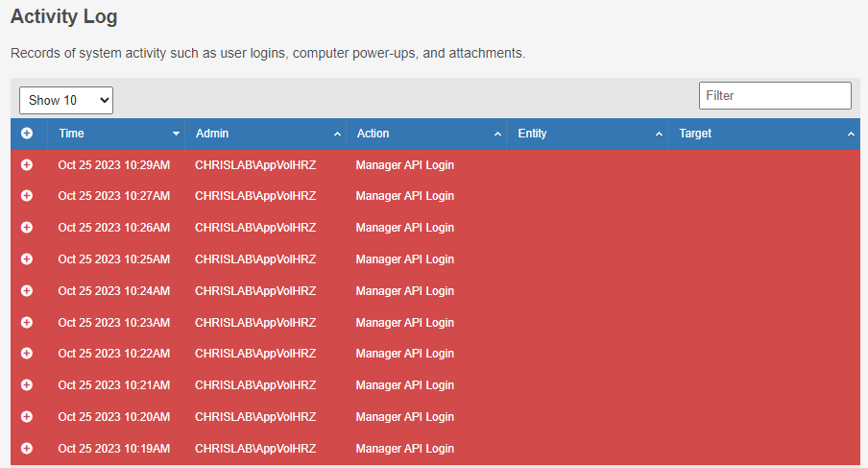The height and width of the screenshot is (468, 868).
Task: Expand the 10:21AM log row
Action: pyautogui.click(x=27, y=385)
